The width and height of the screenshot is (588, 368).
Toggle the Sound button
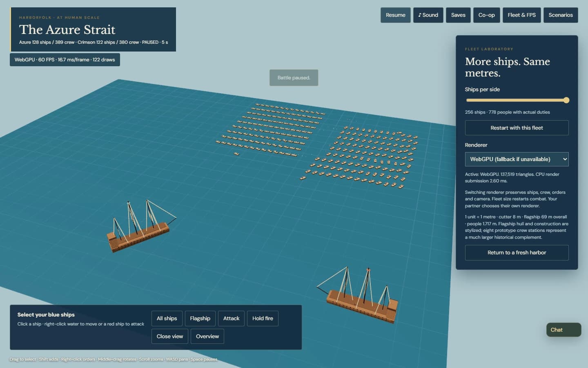[428, 15]
